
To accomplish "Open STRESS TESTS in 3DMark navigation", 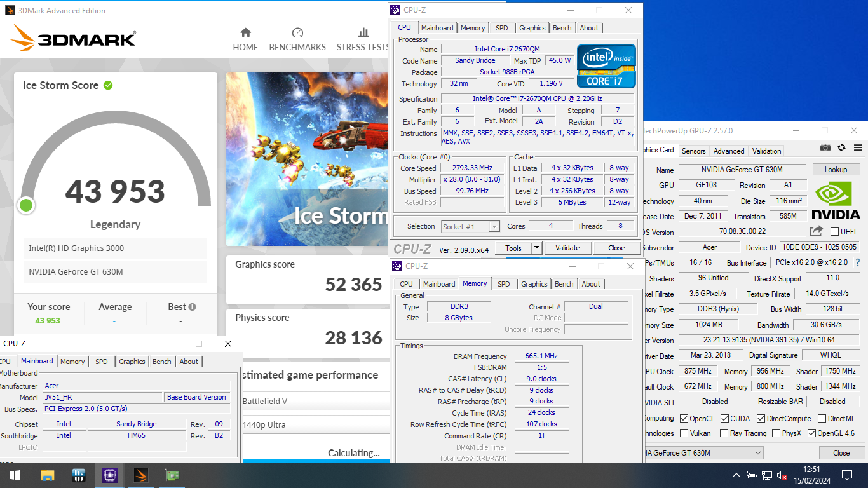I will tap(363, 39).
